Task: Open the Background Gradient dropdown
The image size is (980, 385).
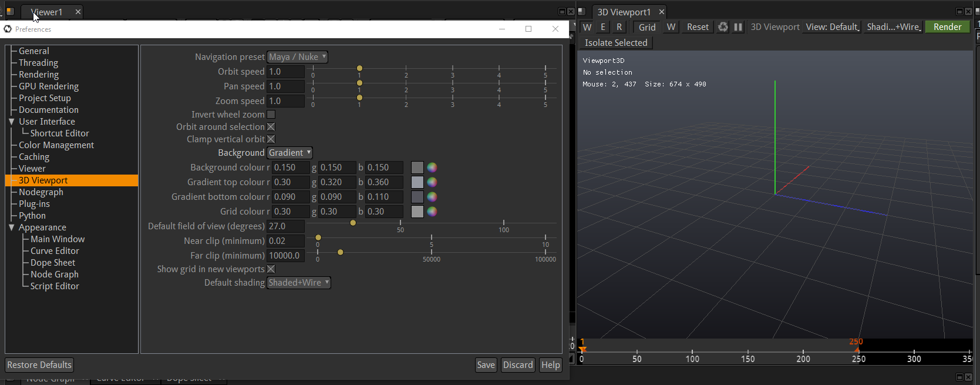Action: (x=290, y=153)
